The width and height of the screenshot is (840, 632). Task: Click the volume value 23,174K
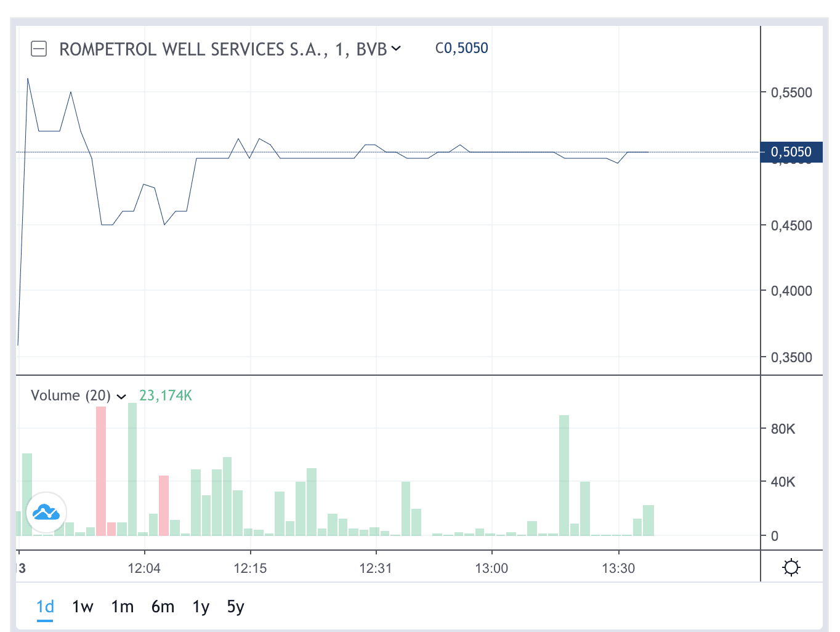(166, 395)
